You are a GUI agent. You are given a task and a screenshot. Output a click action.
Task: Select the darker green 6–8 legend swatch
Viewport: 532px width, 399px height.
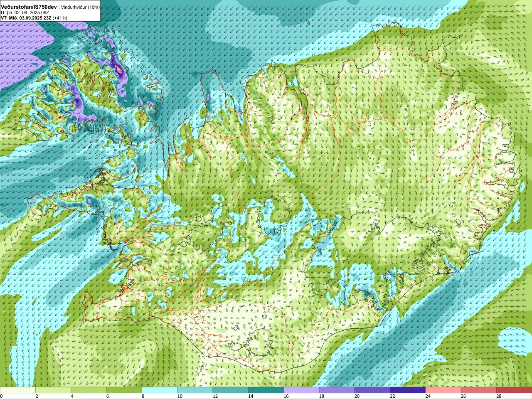click(x=124, y=390)
